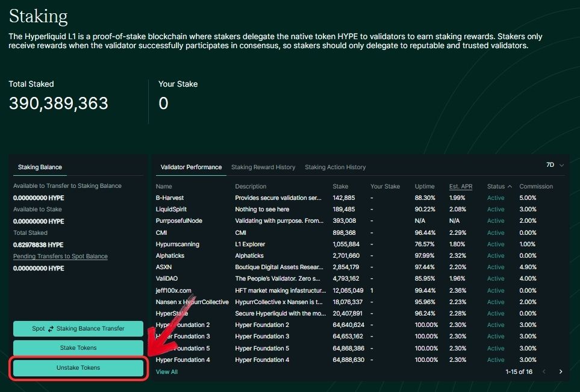The image size is (580, 392).
Task: Select the LiquidSpirit validator name
Action: (x=171, y=210)
